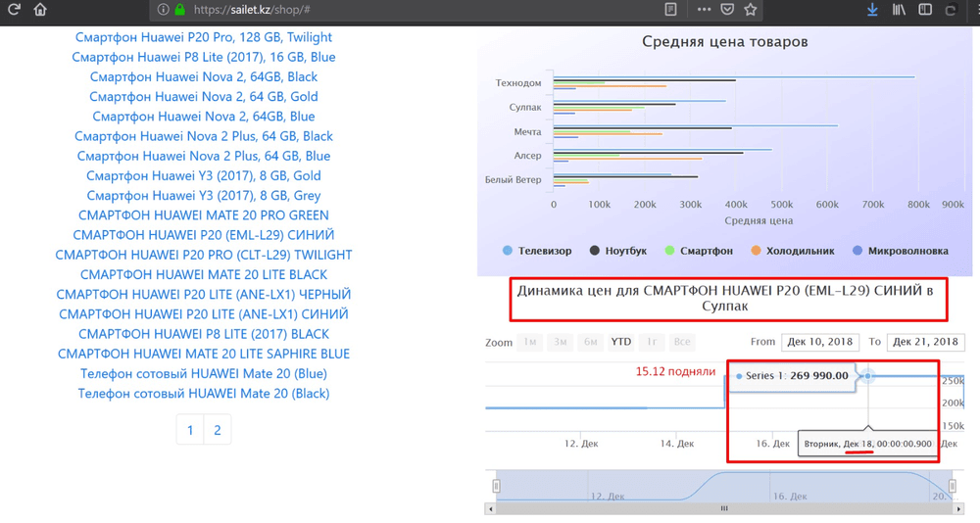Screen dimensions: 980x523
Task: Click the navigator scrollbar left arrow
Action: tap(491, 508)
